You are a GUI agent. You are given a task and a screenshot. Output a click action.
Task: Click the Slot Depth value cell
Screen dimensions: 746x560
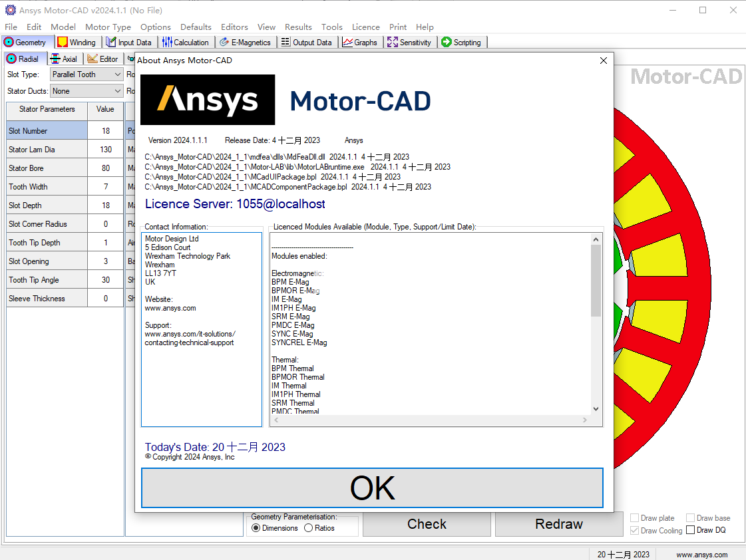pos(106,205)
